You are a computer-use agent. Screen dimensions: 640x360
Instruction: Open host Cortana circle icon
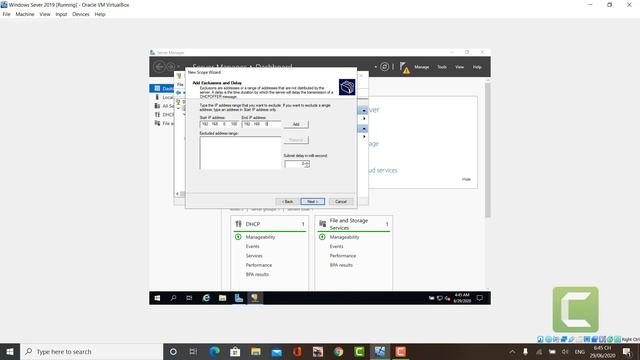pyautogui.click(x=173, y=352)
